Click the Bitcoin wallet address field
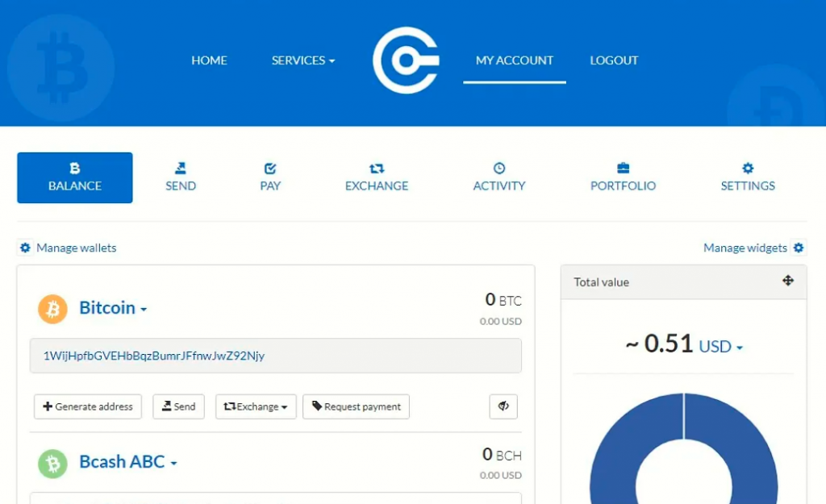The height and width of the screenshot is (504, 826). point(275,356)
